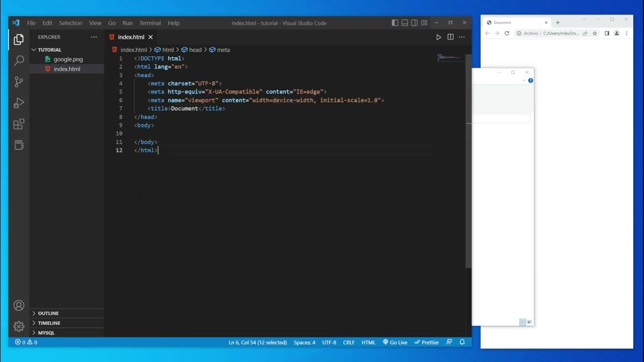
Task: Open editor More Actions ellipsis
Action: tap(462, 37)
